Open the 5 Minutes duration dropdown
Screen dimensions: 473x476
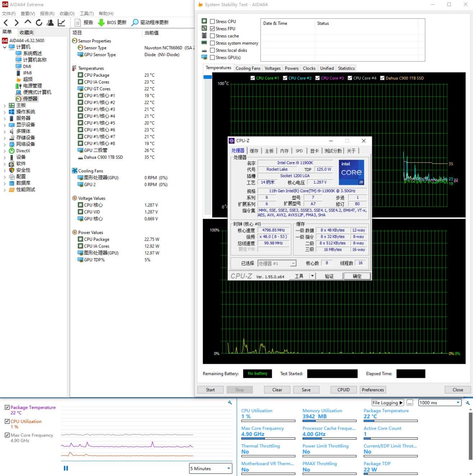click(211, 468)
